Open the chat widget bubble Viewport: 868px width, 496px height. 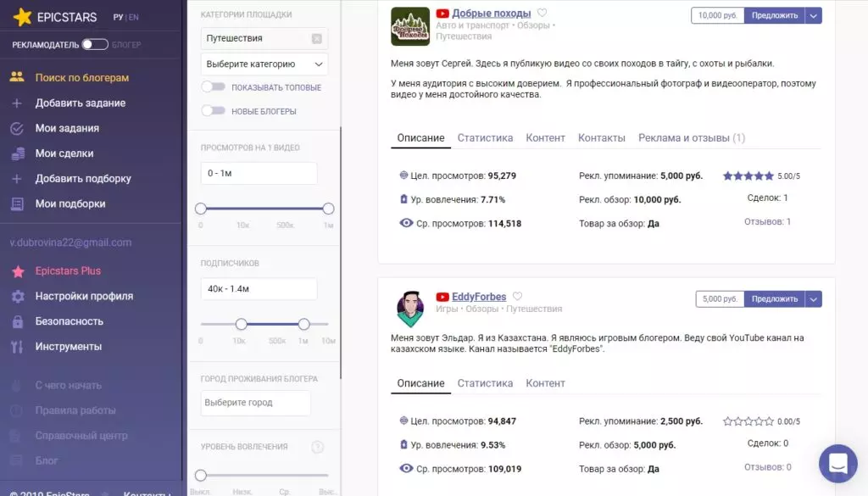click(x=838, y=463)
